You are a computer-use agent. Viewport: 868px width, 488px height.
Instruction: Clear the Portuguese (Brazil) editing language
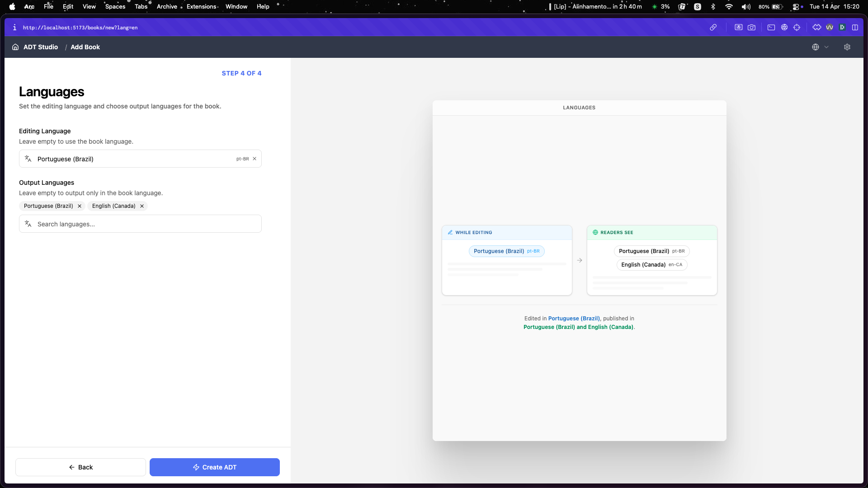point(255,159)
